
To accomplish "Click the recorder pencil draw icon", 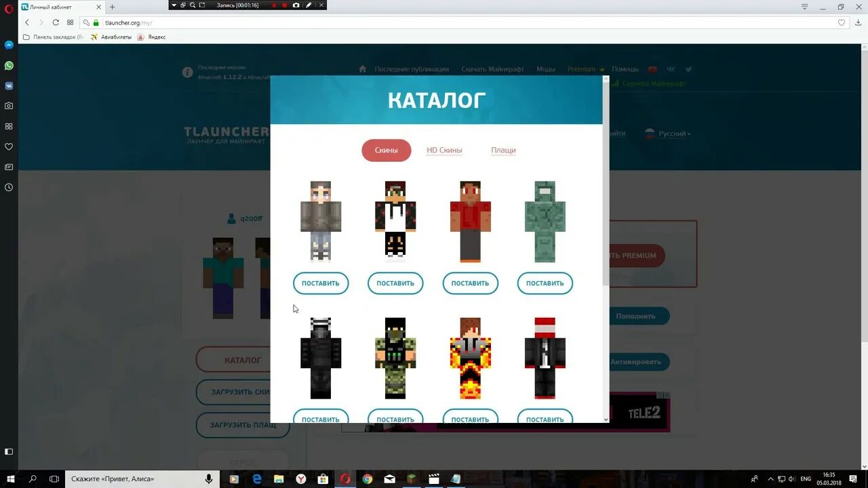I will point(309,5).
